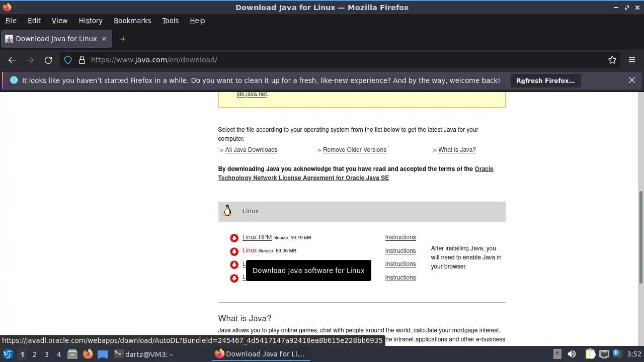The height and width of the screenshot is (362, 644).
Task: Click the red download arrow beside Linux RPM
Action: [234, 238]
